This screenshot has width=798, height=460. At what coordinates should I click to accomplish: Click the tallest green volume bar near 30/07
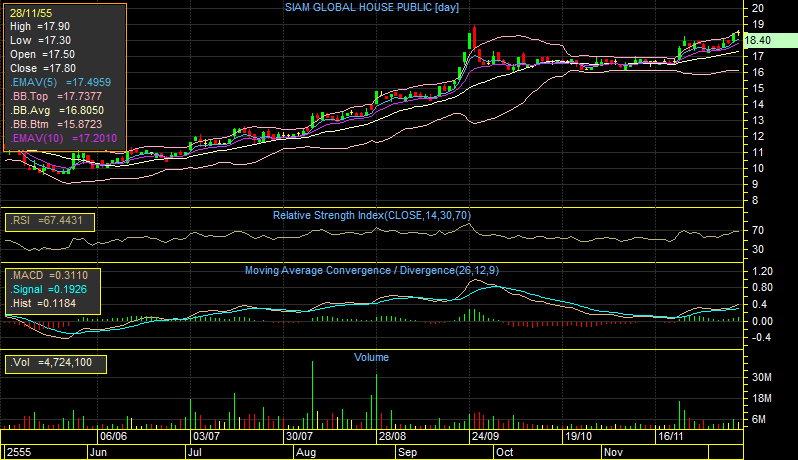312,395
